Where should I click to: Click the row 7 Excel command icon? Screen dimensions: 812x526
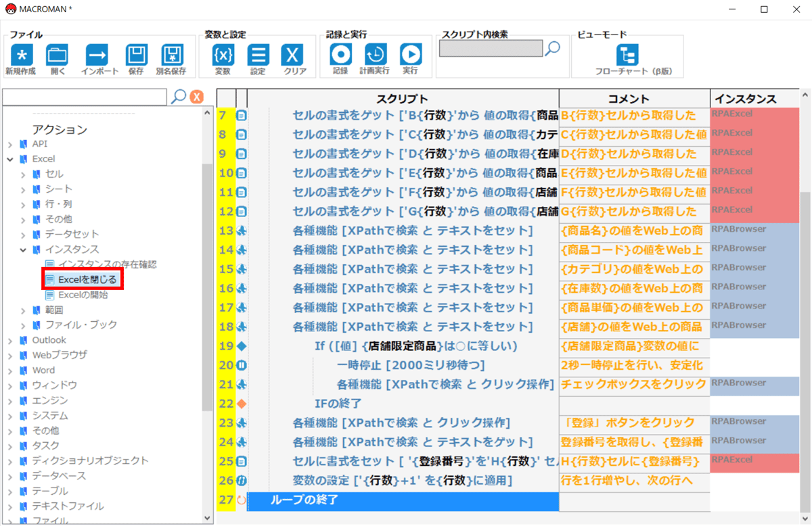click(x=242, y=116)
